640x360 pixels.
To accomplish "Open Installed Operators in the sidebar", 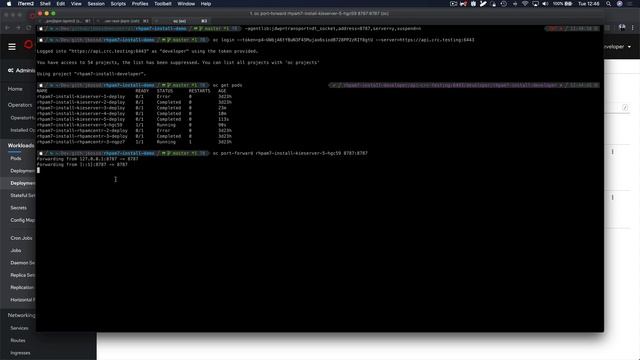I will pyautogui.click(x=22, y=130).
